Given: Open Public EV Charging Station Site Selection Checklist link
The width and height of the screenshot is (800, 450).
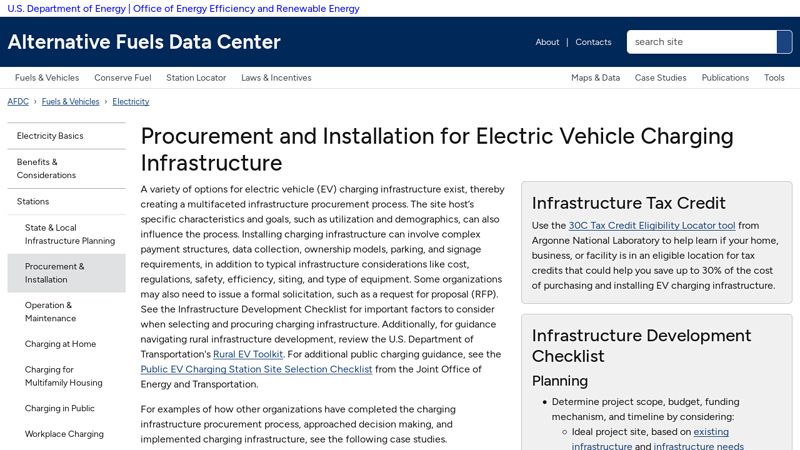Looking at the screenshot, I should [x=256, y=369].
